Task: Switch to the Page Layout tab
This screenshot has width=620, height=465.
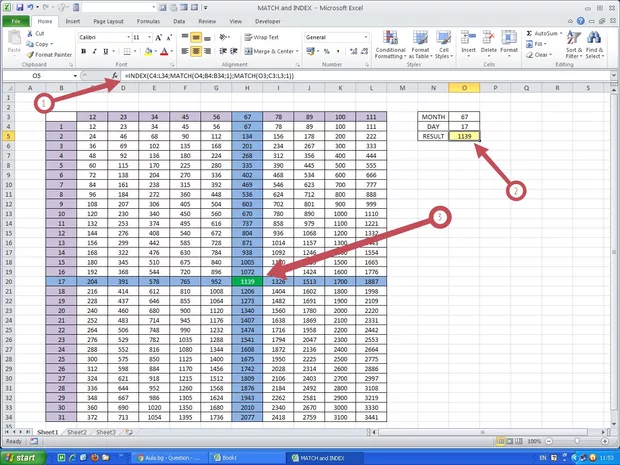Action: (108, 21)
